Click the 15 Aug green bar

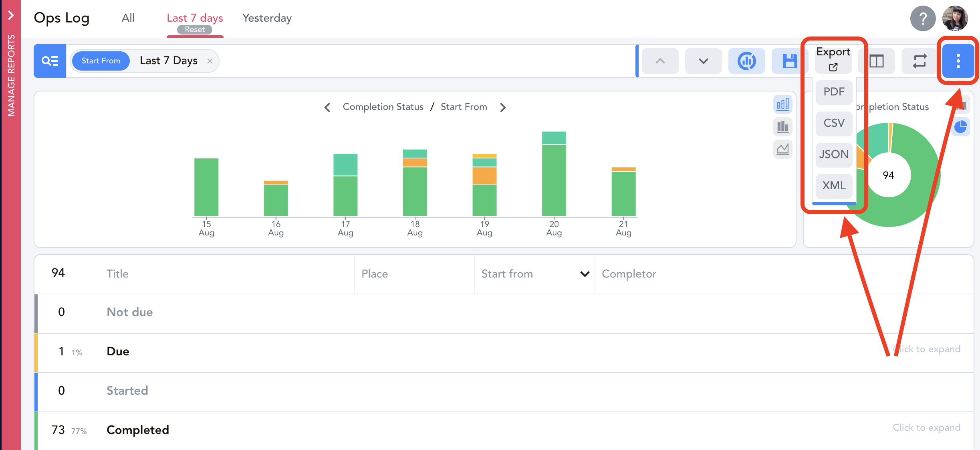tap(206, 187)
